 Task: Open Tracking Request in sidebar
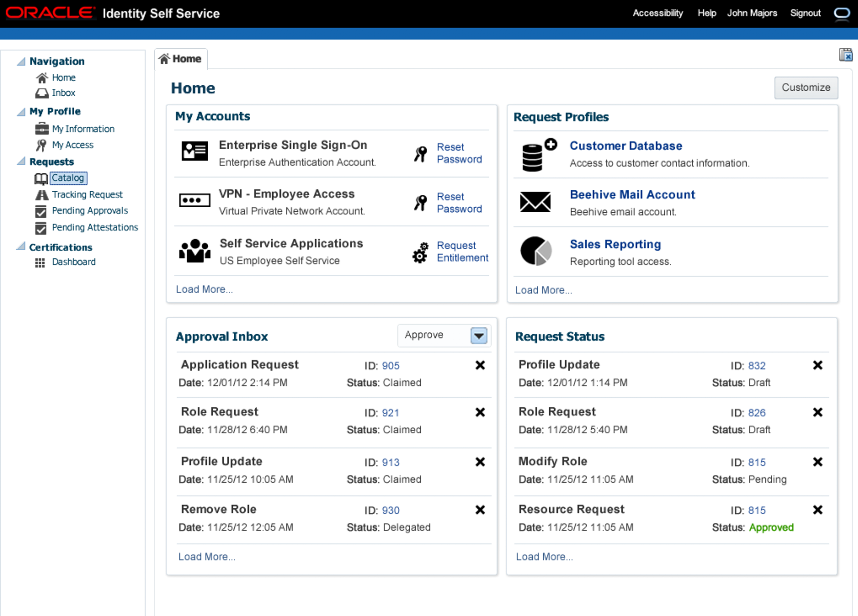pos(87,194)
